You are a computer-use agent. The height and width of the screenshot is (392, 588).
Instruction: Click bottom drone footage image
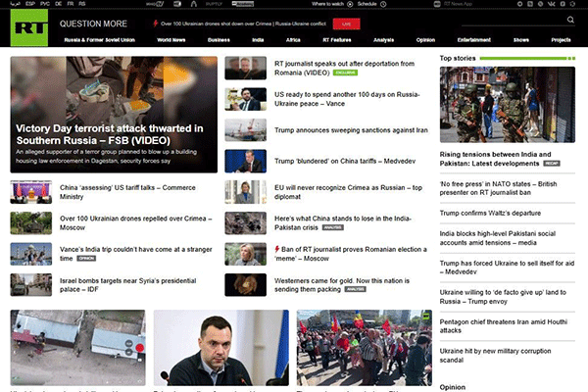coord(78,348)
